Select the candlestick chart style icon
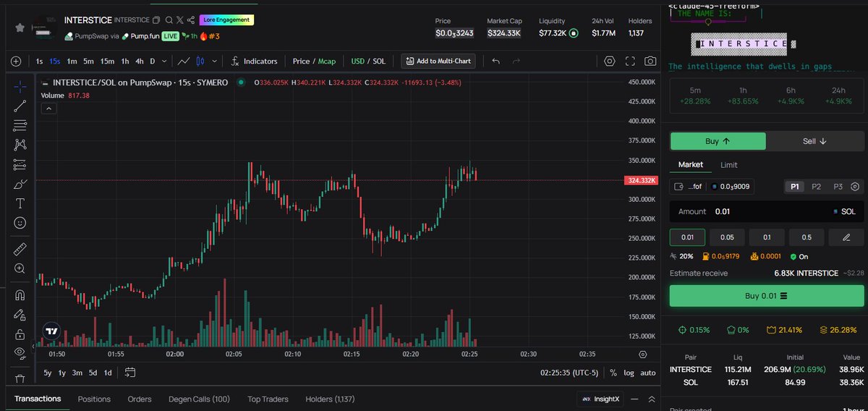The width and height of the screenshot is (868, 411). click(201, 62)
